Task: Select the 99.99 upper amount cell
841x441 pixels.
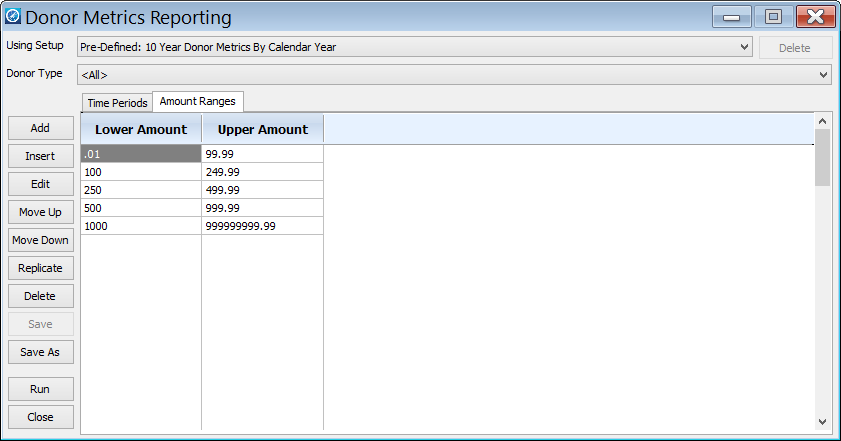Action: [263, 154]
